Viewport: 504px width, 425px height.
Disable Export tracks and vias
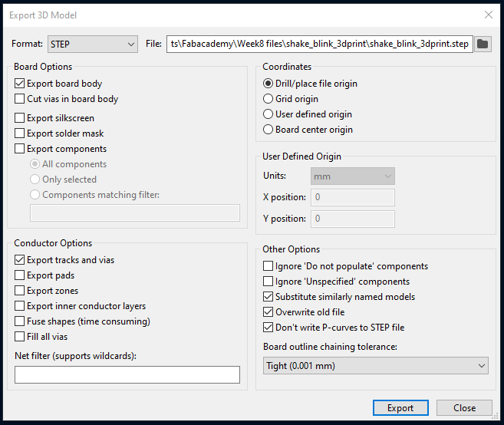[20, 260]
